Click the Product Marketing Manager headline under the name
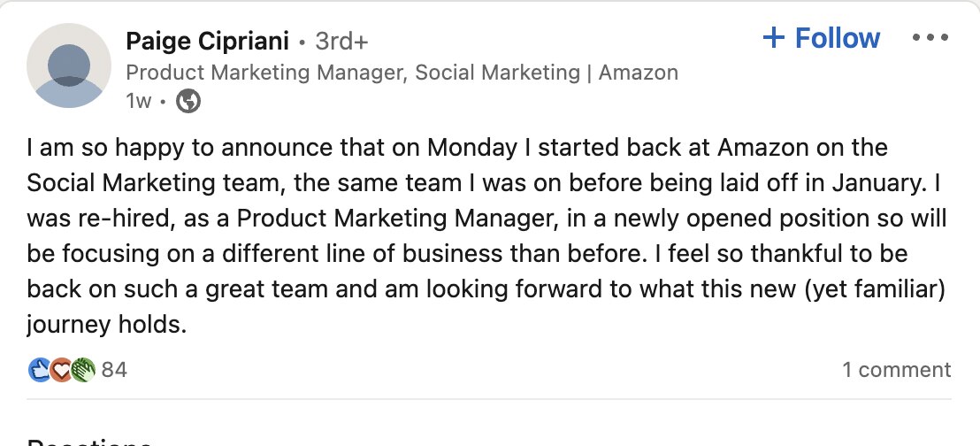Image resolution: width=980 pixels, height=446 pixels. click(402, 73)
